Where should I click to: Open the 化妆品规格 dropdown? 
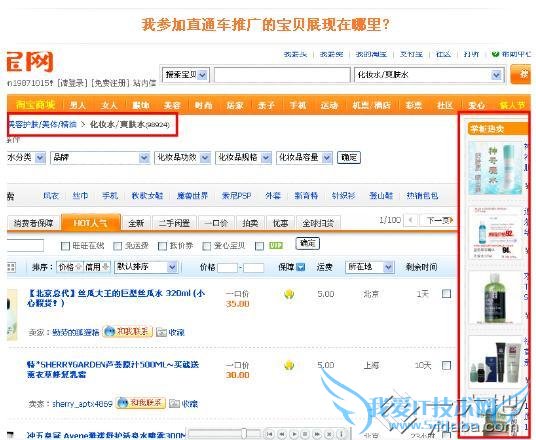coord(243,158)
